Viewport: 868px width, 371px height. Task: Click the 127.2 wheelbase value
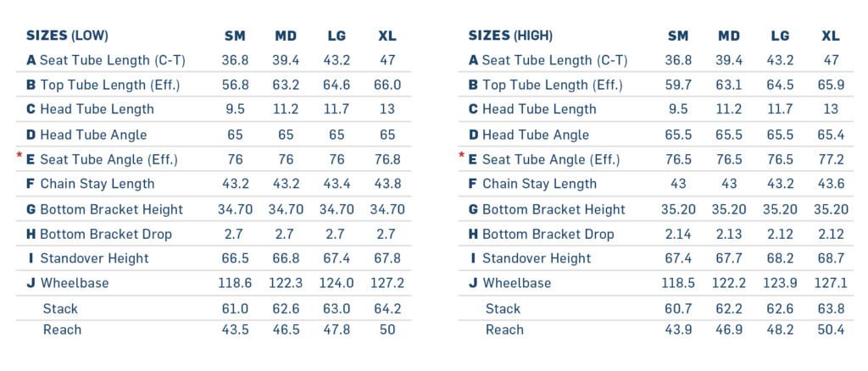click(387, 283)
